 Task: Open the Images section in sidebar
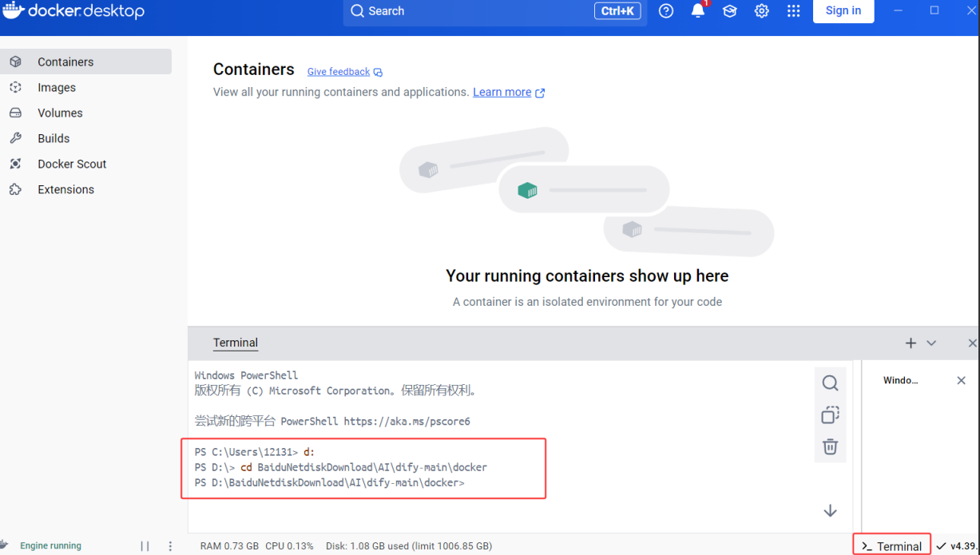[85, 87]
